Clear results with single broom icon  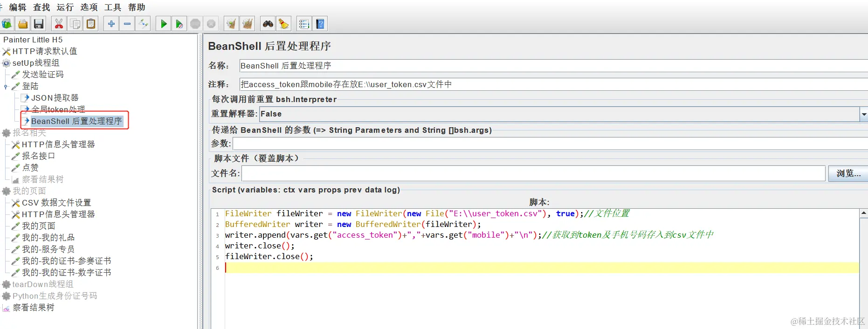pos(231,24)
